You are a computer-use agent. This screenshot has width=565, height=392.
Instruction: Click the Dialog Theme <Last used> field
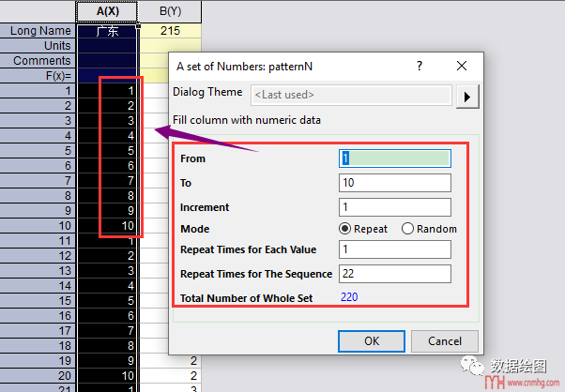tap(351, 95)
